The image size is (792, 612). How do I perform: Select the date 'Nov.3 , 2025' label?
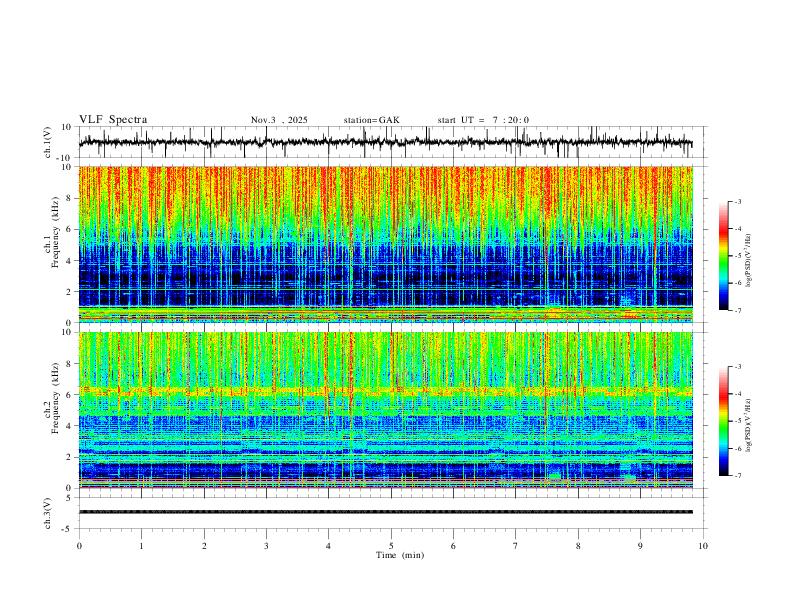279,120
